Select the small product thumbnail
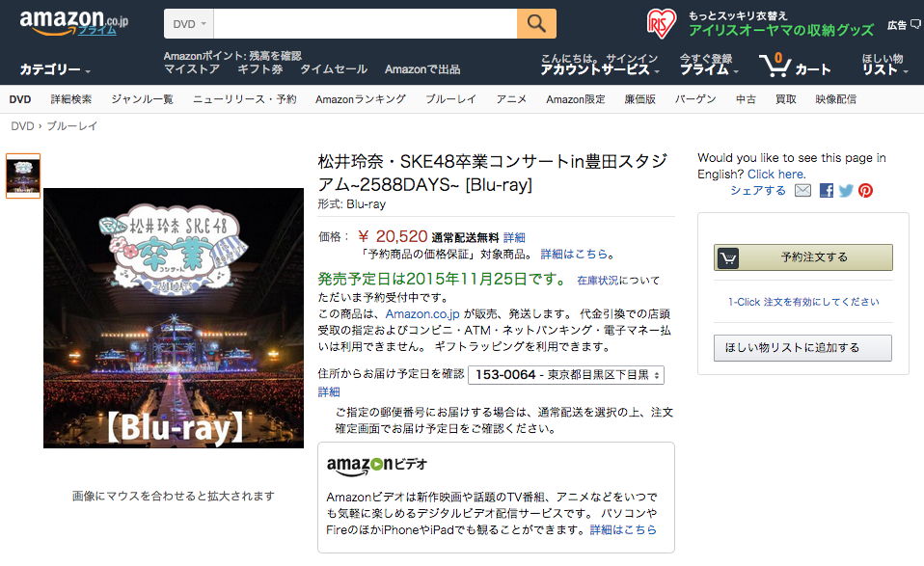 click(x=23, y=175)
